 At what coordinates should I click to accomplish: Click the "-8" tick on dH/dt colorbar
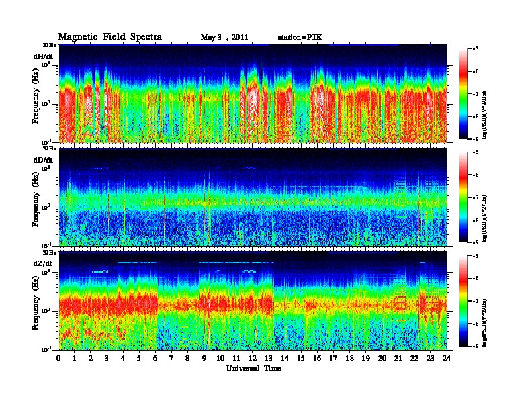point(476,116)
